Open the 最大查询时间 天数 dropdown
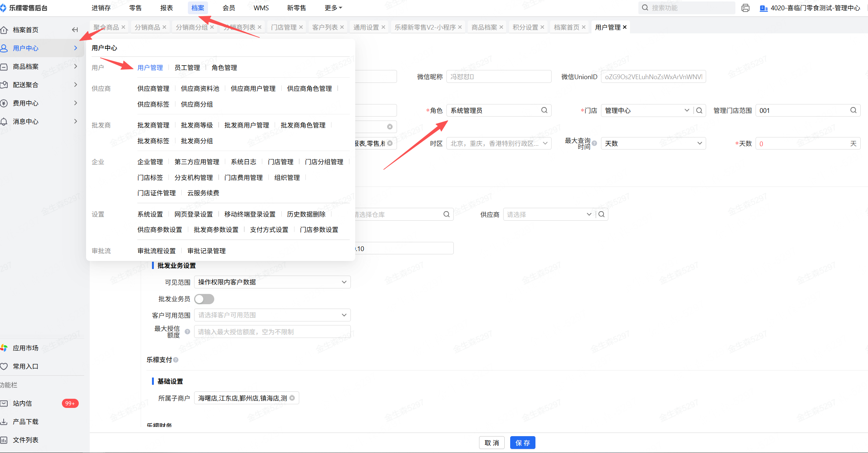The height and width of the screenshot is (453, 868). (x=653, y=143)
